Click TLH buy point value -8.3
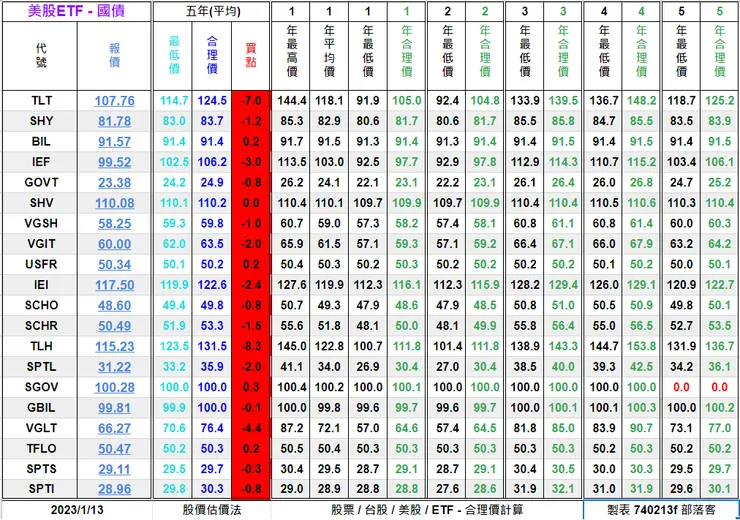This screenshot has width=740, height=520. pos(251,346)
